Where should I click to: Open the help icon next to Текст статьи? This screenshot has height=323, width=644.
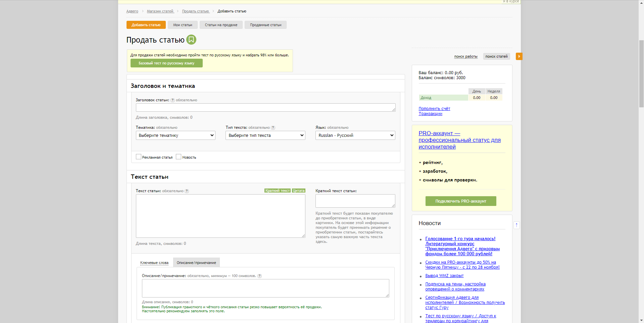tap(187, 191)
